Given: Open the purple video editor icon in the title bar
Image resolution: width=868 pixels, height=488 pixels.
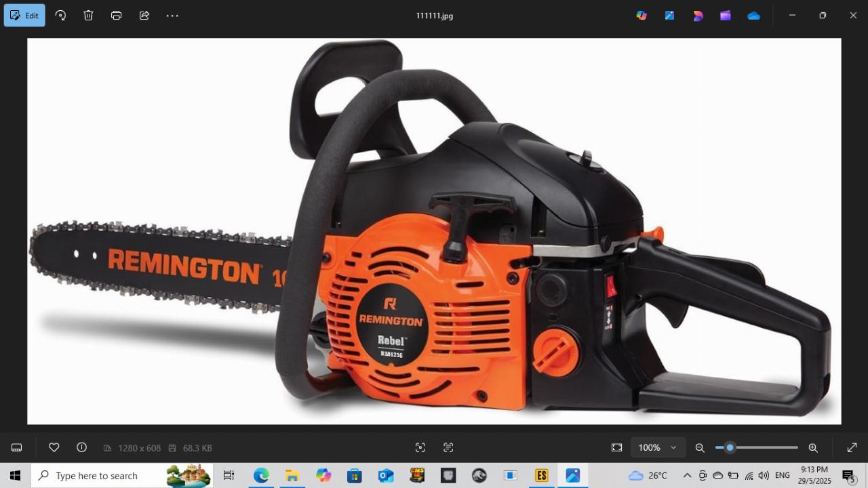Looking at the screenshot, I should [726, 15].
